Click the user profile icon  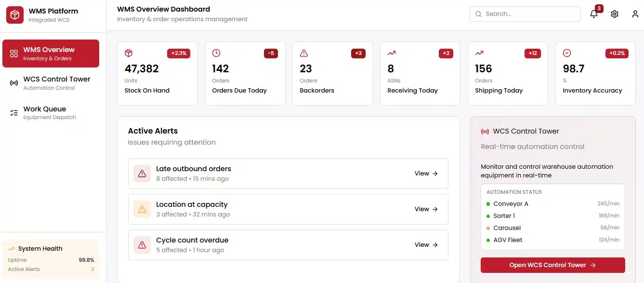click(x=635, y=14)
